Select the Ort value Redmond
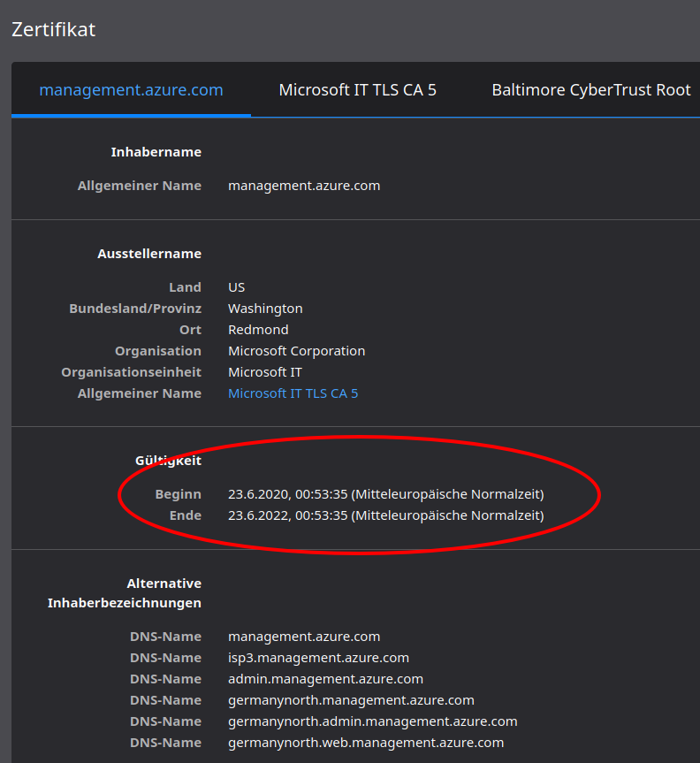Screen dimensions: 700x763 pos(258,330)
